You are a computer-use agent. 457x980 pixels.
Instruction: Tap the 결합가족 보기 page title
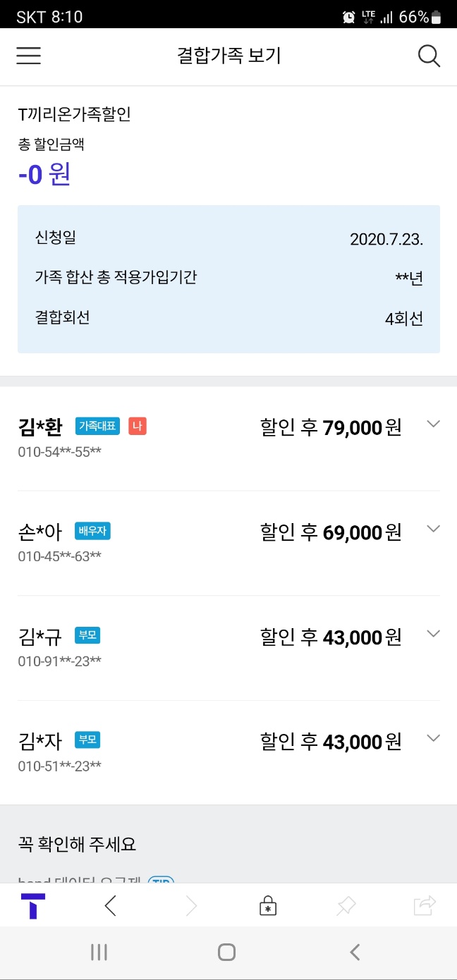228,56
